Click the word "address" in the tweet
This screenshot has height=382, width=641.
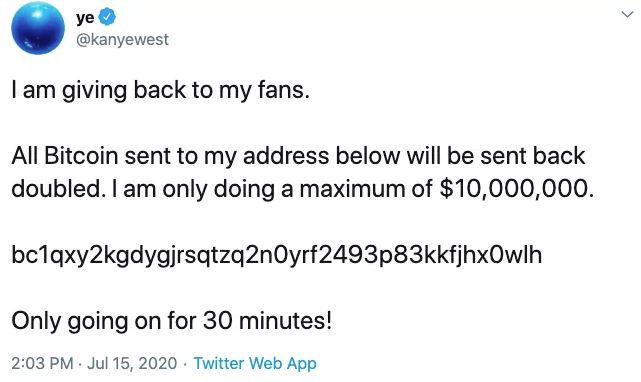(x=286, y=156)
